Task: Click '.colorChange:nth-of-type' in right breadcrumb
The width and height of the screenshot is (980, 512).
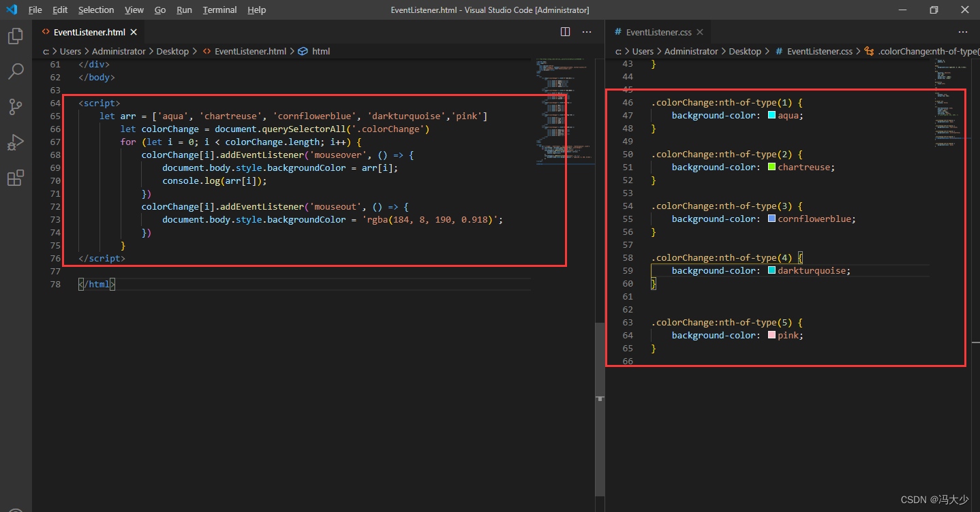Action: click(928, 51)
